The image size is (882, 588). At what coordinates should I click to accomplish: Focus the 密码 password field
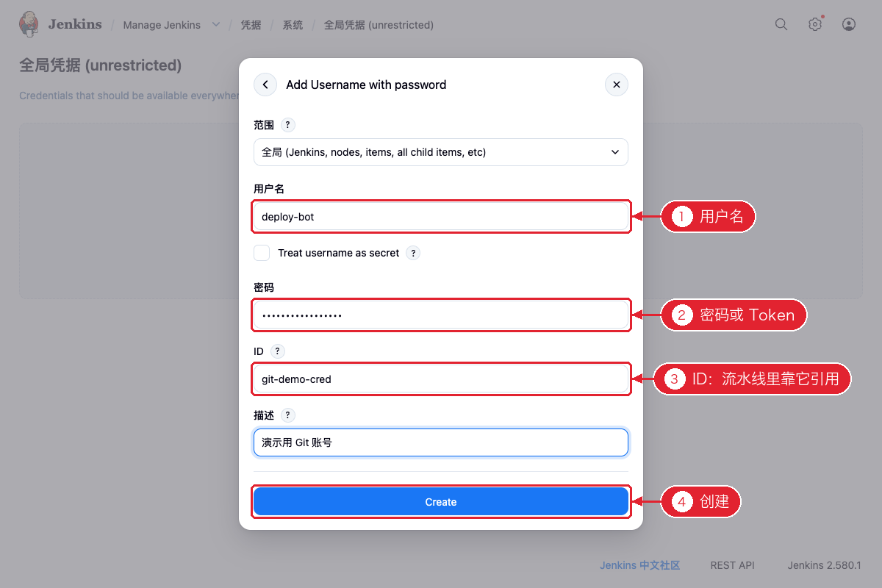point(441,315)
